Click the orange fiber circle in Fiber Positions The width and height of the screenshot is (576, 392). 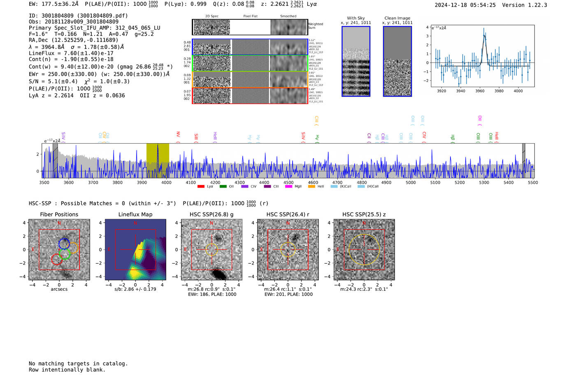tap(73, 248)
